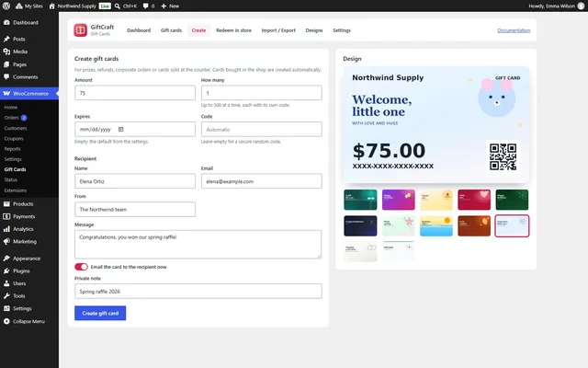Click the recipient Email field
The image size is (588, 368).
tap(261, 181)
